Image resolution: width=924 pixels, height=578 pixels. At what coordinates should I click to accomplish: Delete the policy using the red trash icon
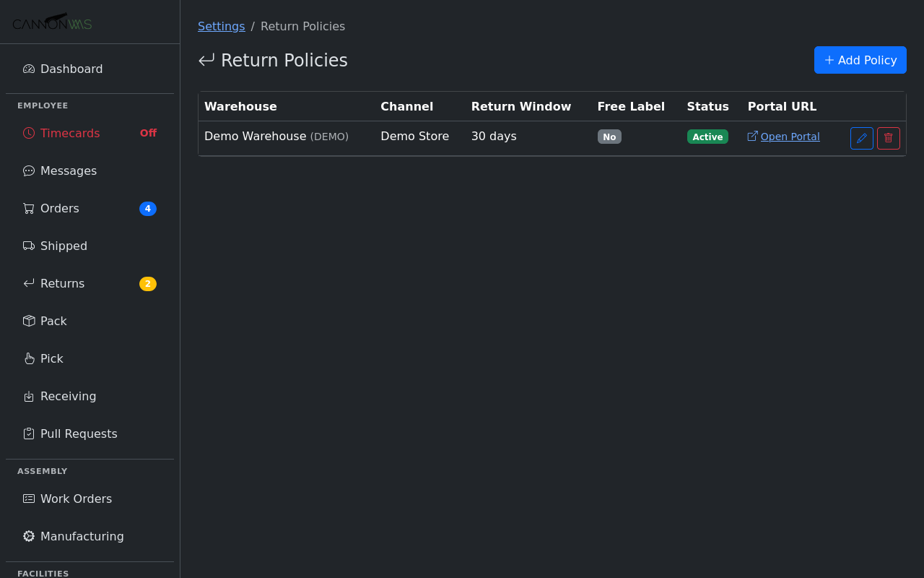pyautogui.click(x=888, y=138)
